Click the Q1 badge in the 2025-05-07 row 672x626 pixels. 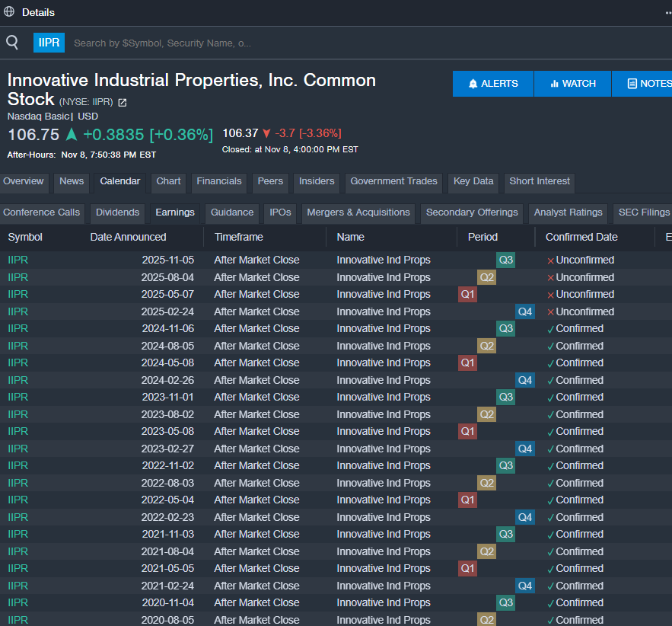[467, 294]
